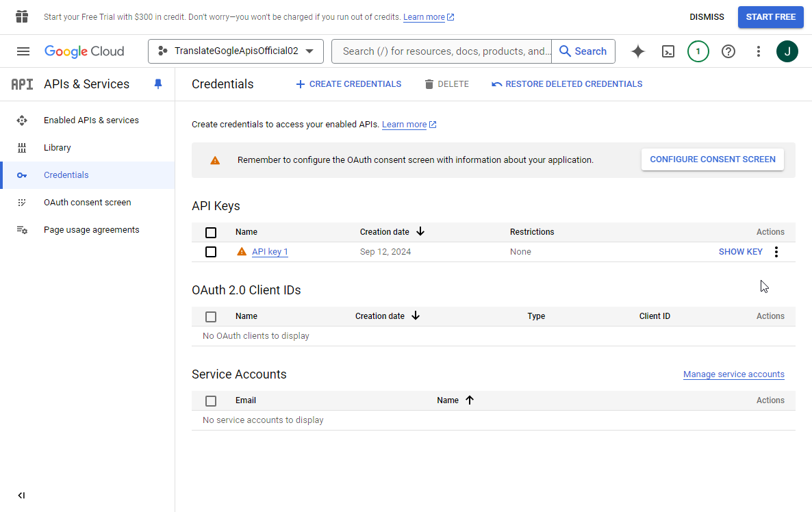The height and width of the screenshot is (512, 812).
Task: Sort service accounts by name arrow
Action: click(469, 400)
